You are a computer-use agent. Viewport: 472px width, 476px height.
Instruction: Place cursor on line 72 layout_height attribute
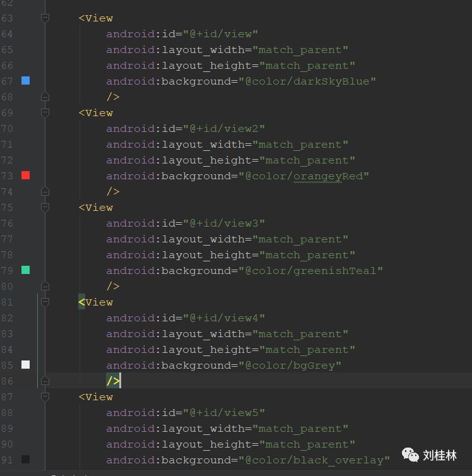[230, 160]
